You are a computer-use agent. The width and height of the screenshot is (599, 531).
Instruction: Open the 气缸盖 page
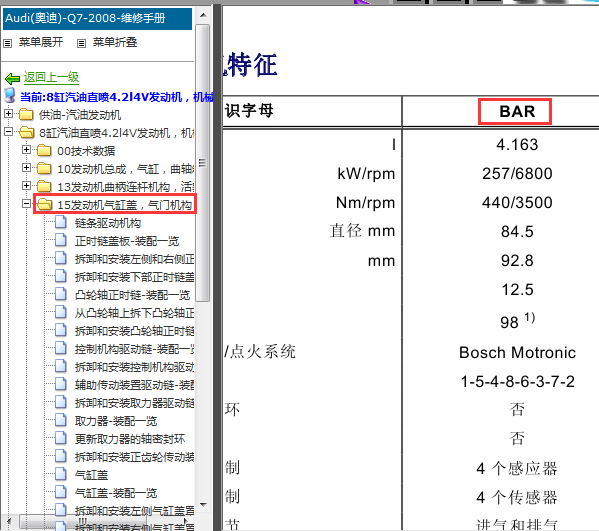click(x=91, y=475)
